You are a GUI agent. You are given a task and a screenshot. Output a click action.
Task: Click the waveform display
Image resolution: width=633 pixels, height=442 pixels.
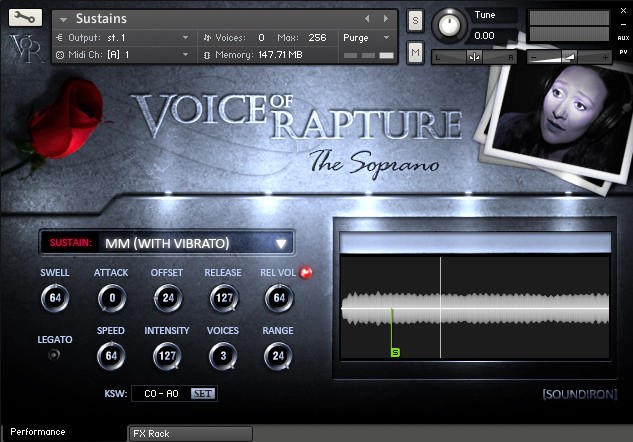click(x=475, y=307)
